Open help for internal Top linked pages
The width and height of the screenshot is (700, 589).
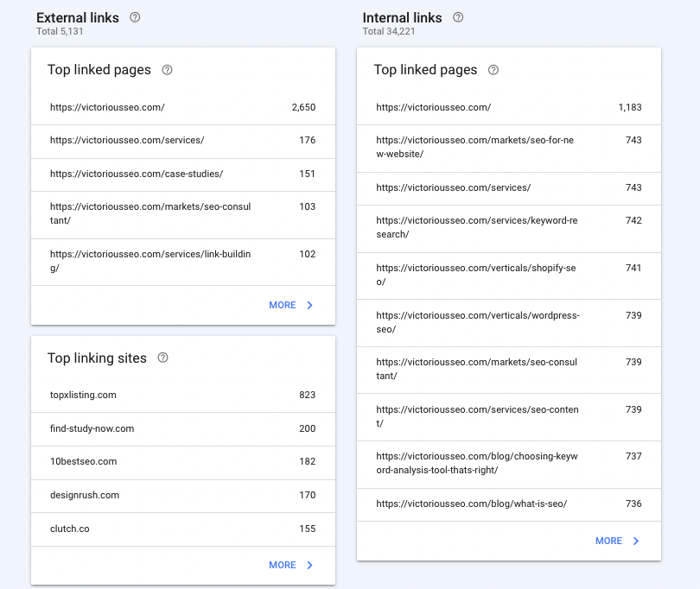(493, 70)
